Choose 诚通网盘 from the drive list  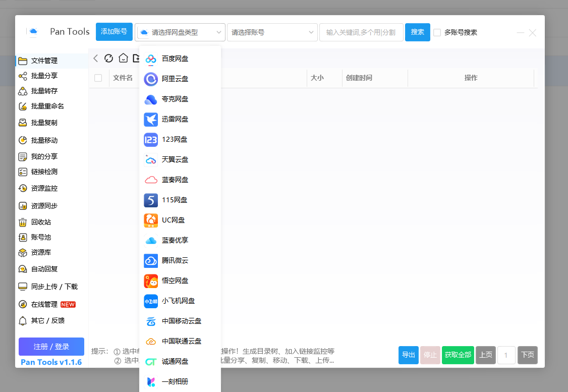click(180, 362)
